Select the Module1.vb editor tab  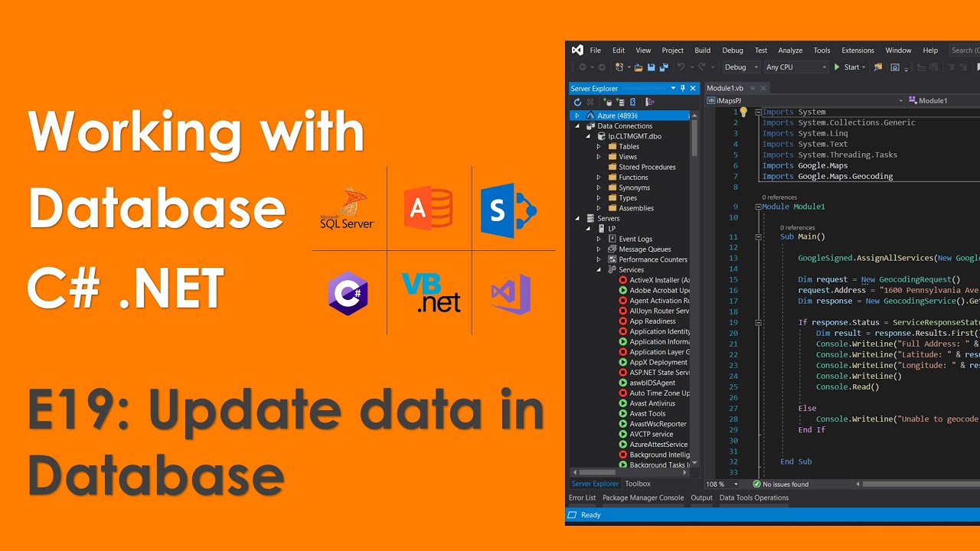(724, 89)
